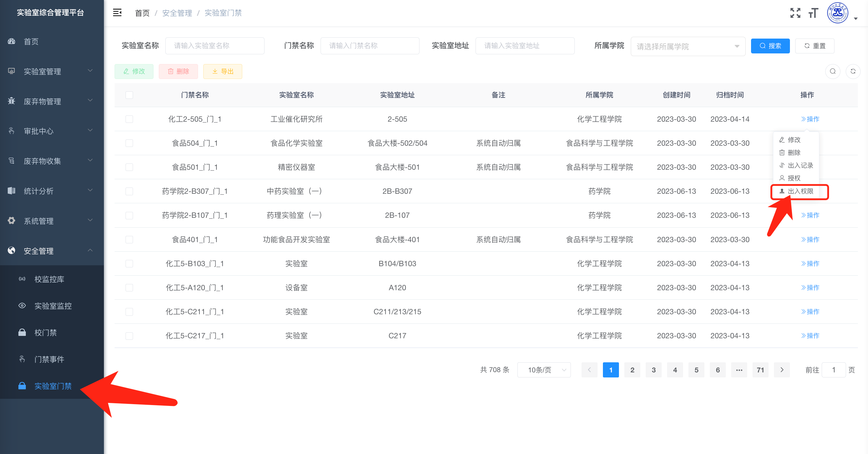Image resolution: width=868 pixels, height=454 pixels.
Task: Check the 化工2-505_门_1 row checkbox
Action: [129, 119]
